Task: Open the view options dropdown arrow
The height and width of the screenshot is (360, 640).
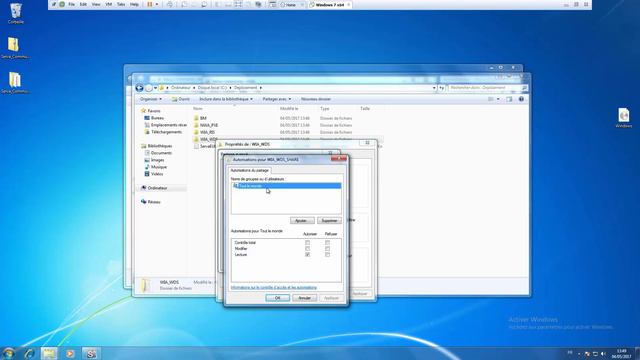Action: 498,99
